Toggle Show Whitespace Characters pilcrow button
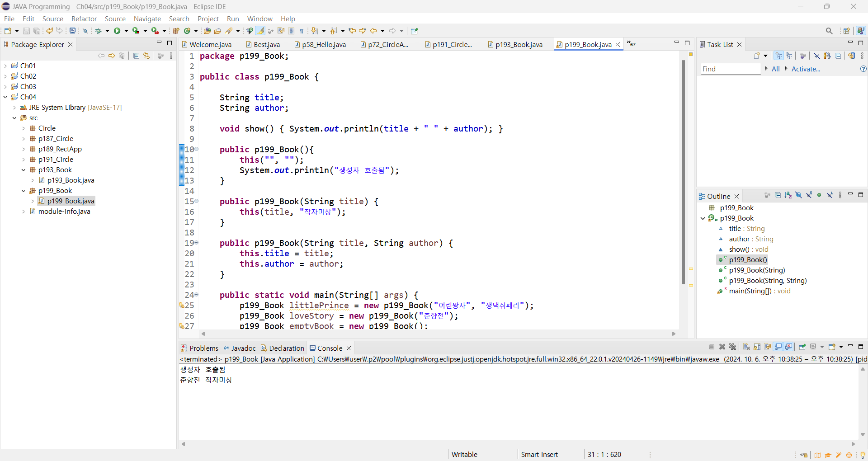This screenshot has width=868, height=461. [302, 31]
